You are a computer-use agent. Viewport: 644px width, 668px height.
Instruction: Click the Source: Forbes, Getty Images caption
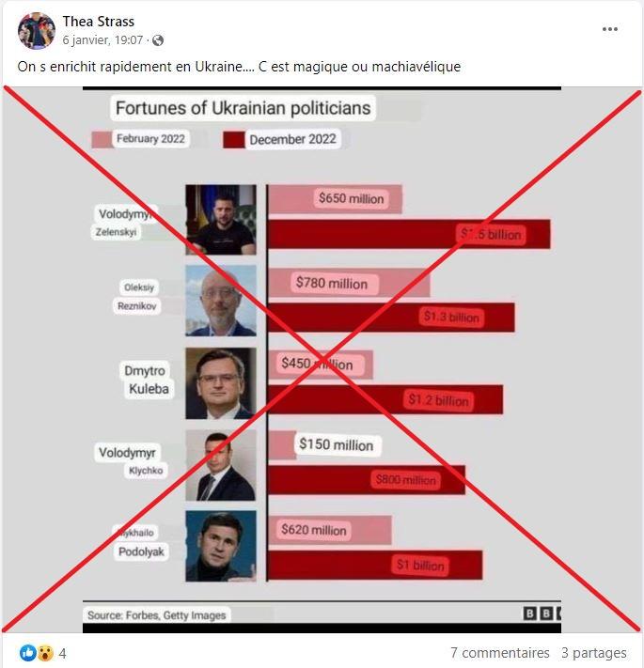pos(156,615)
